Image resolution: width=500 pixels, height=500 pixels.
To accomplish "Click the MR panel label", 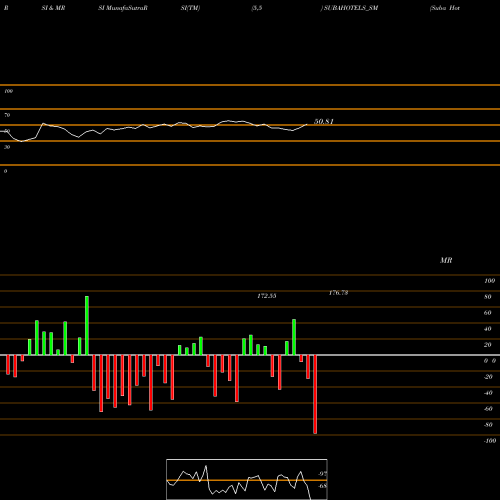I will coord(446,260).
